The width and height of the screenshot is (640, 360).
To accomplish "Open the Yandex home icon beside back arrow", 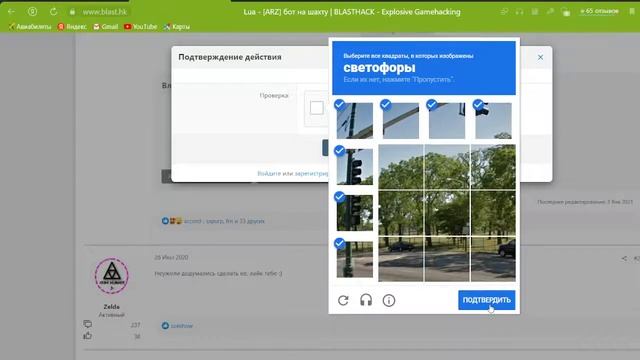I will pyautogui.click(x=32, y=12).
